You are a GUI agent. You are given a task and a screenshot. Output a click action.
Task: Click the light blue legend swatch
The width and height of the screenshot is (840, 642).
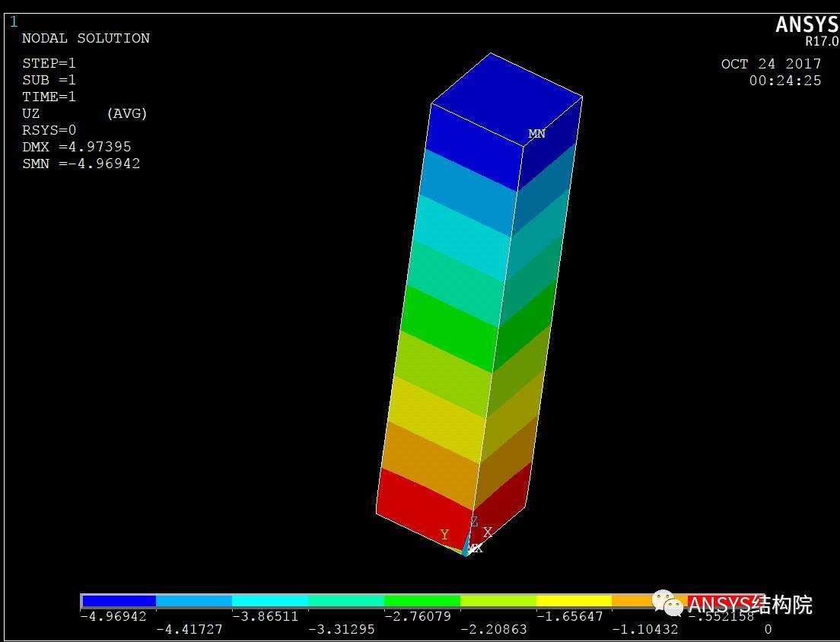pos(194,601)
